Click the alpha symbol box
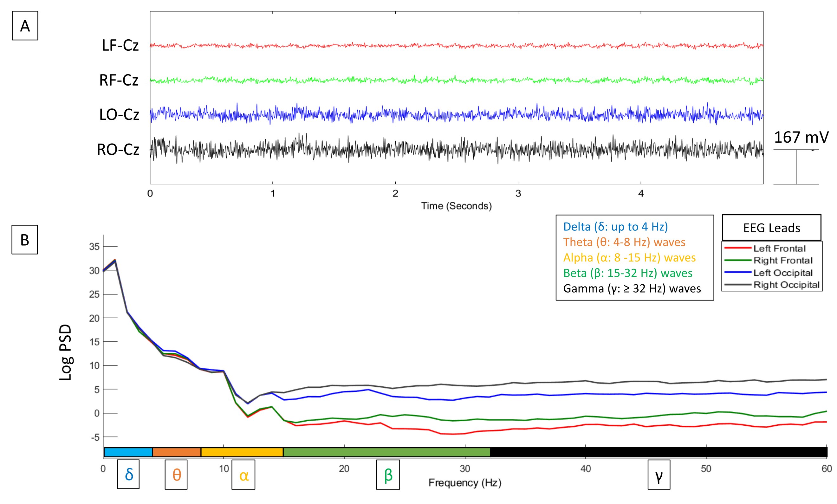Viewport: 837px width, 504px height. pyautogui.click(x=243, y=475)
